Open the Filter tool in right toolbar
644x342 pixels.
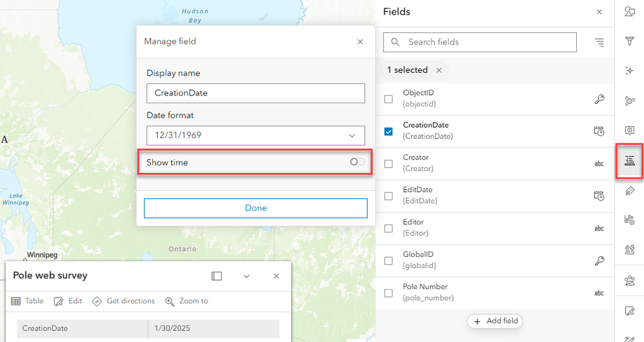coord(630,41)
